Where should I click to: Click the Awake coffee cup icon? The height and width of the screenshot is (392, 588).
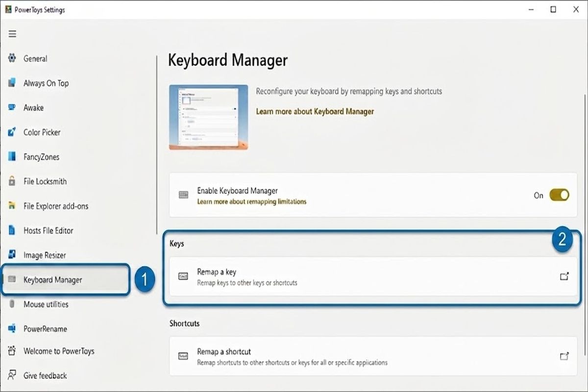[x=12, y=107]
